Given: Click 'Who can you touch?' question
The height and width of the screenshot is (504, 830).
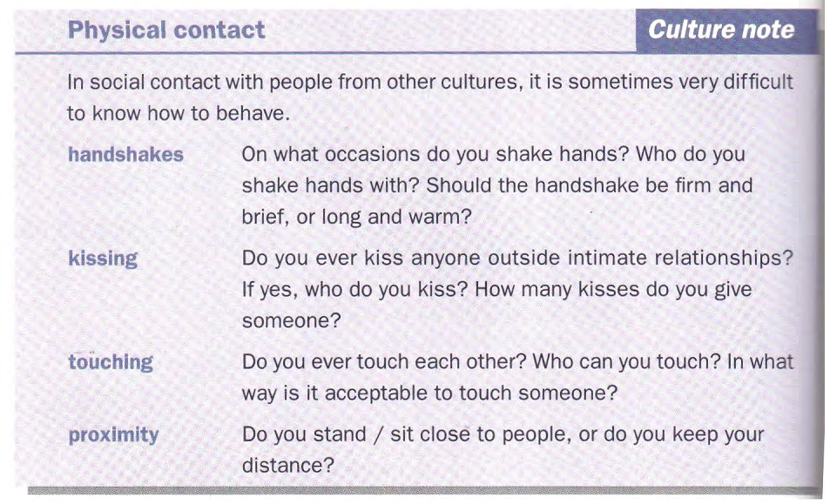Looking at the screenshot, I should 627,362.
